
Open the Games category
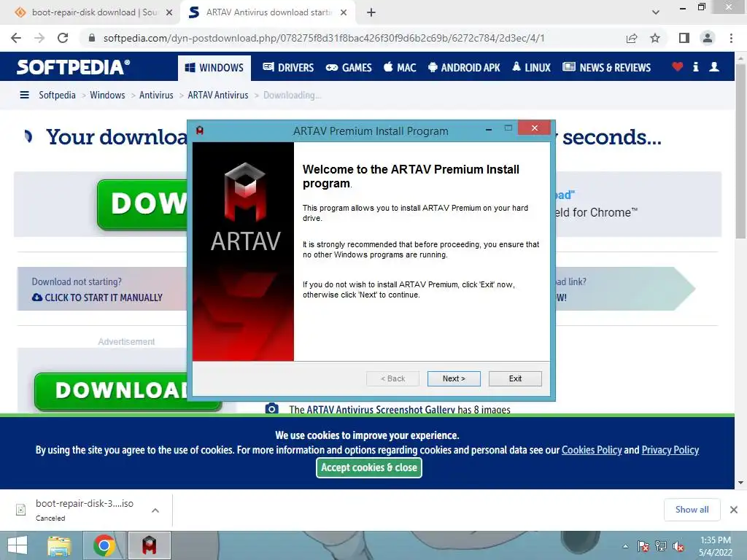(x=348, y=68)
